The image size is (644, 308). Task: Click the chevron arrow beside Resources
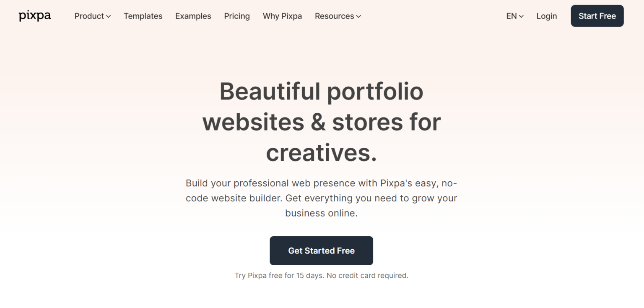[358, 16]
